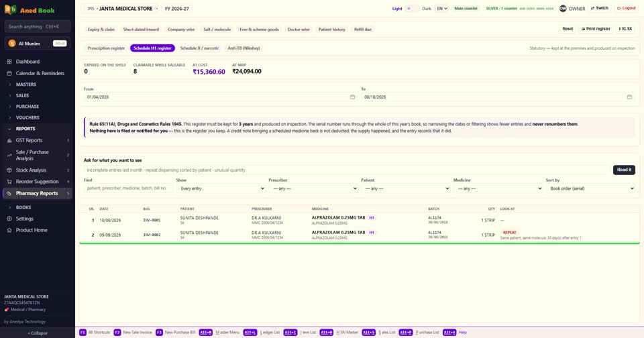Click the Alt+H HSN Master key badge

(x=327, y=332)
